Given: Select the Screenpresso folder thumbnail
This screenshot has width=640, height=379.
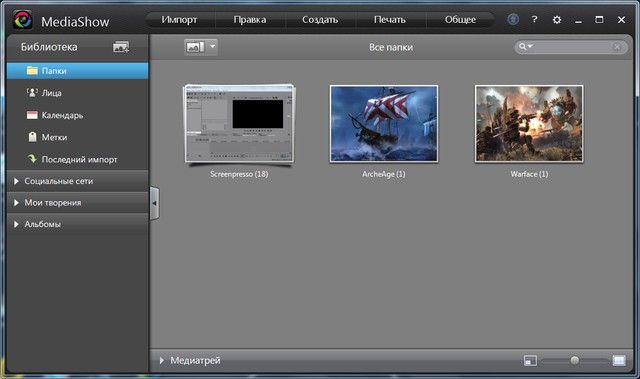Looking at the screenshot, I should tap(239, 124).
